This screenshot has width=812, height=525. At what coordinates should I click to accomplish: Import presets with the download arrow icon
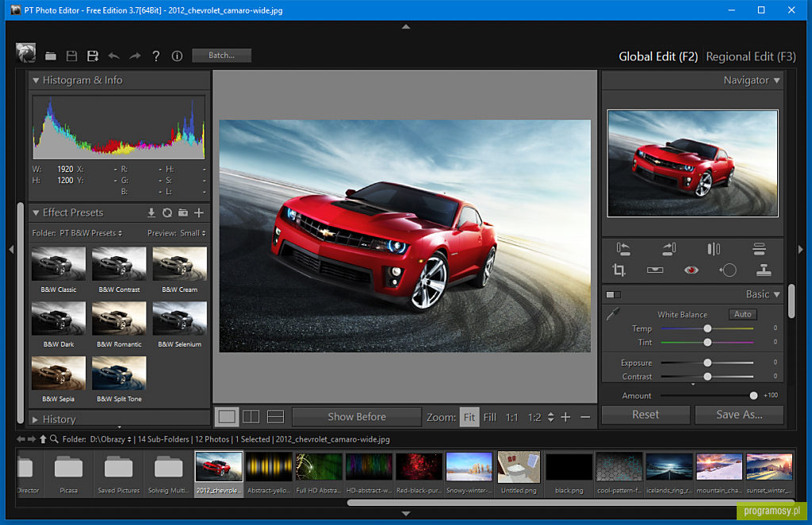tap(151, 213)
